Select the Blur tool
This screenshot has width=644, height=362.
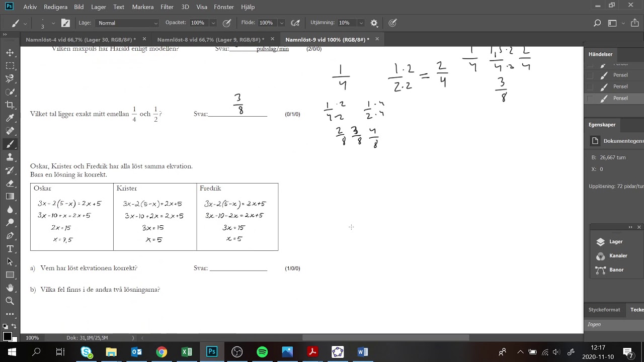coord(10,210)
